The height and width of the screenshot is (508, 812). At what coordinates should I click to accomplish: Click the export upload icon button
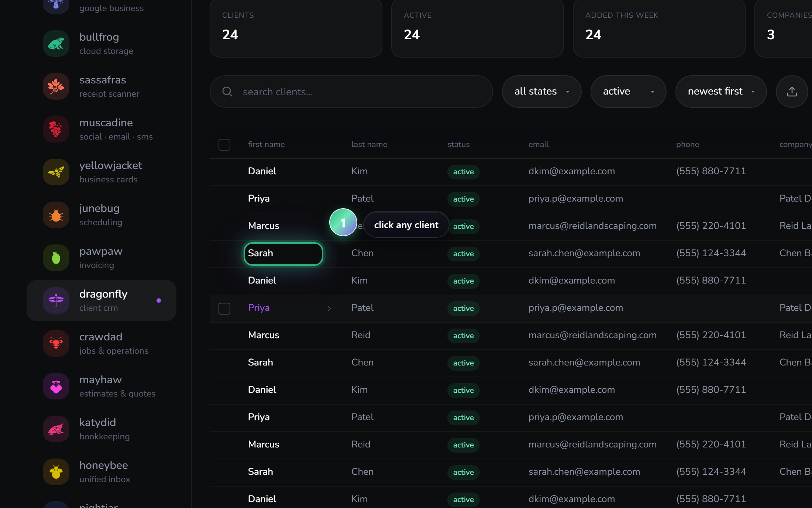click(792, 92)
